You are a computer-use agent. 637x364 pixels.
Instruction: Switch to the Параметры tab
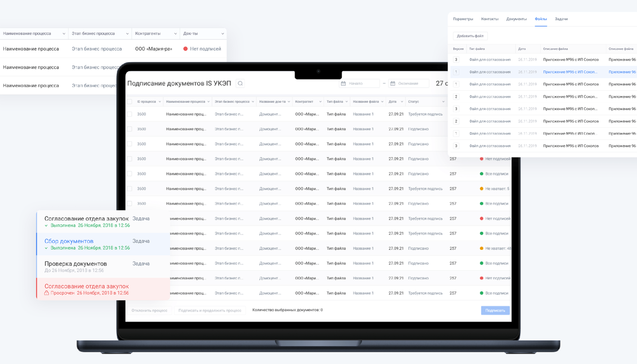tap(463, 19)
